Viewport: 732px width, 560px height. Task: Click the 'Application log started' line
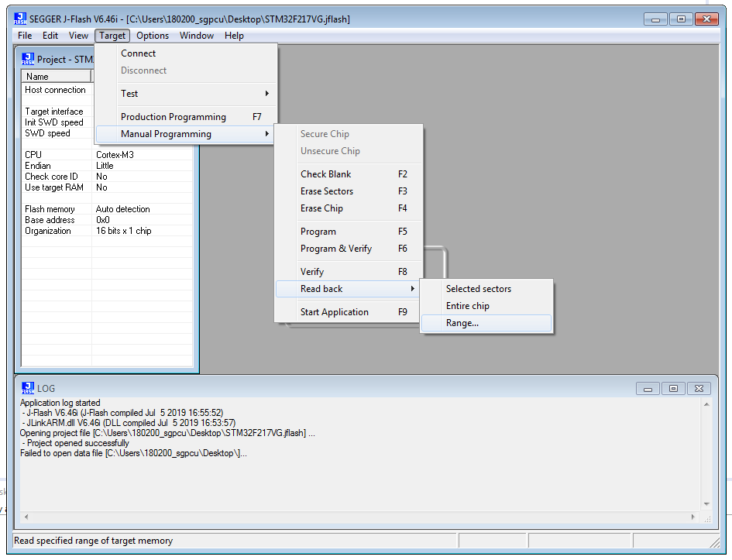point(60,402)
